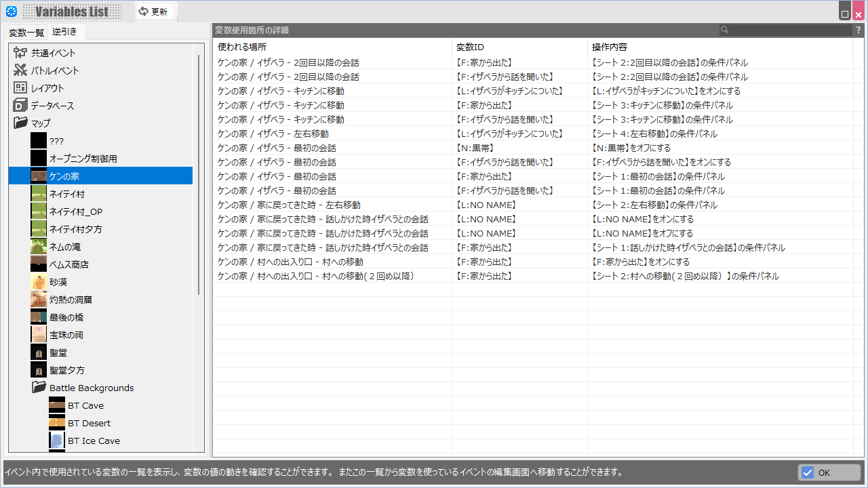
Task: Collapse the マップ folder
Action: (20, 123)
